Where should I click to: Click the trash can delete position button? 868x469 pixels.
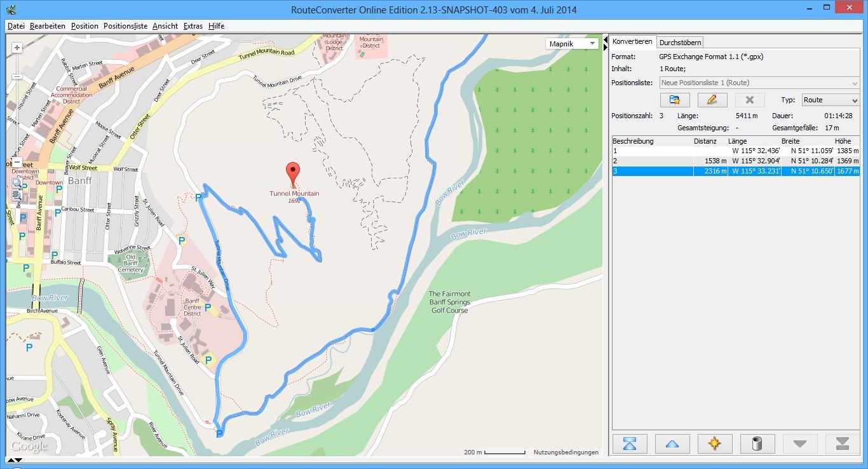click(x=757, y=444)
